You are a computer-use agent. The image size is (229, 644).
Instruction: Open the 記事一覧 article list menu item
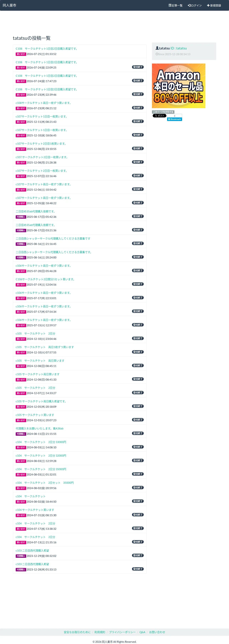pyautogui.click(x=175, y=6)
